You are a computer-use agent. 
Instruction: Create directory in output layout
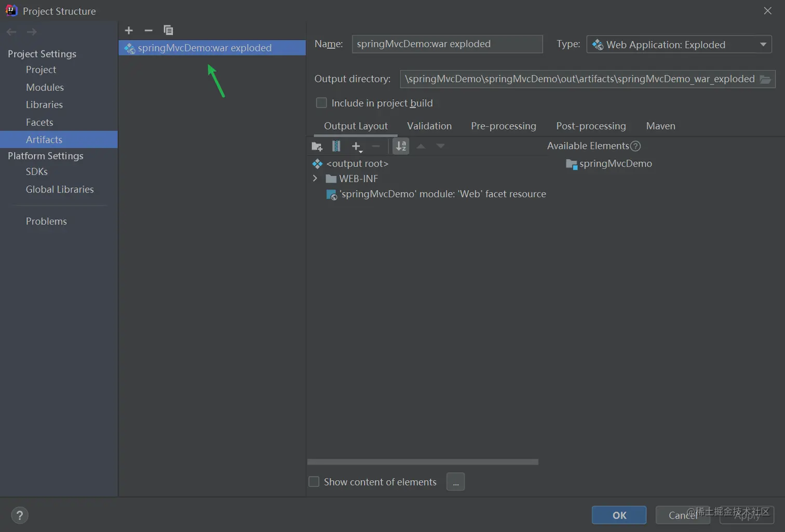click(317, 146)
